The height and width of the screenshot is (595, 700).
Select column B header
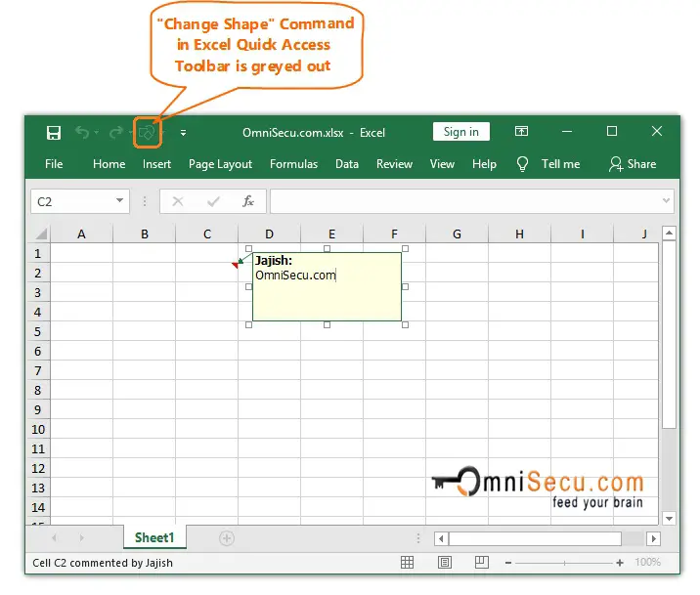(x=145, y=234)
